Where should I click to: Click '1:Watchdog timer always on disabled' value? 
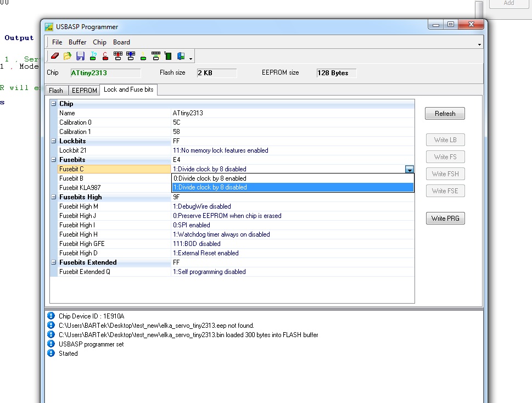point(221,234)
